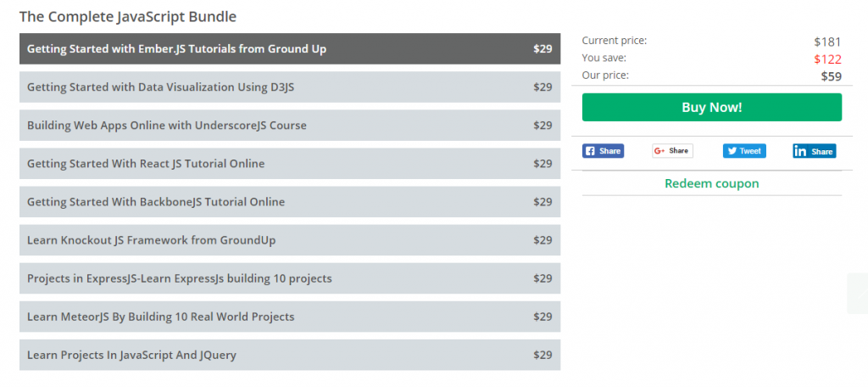Select the BackboneJS Tutorial Online course
Viewport: 868px width, 387px height.
pos(290,202)
